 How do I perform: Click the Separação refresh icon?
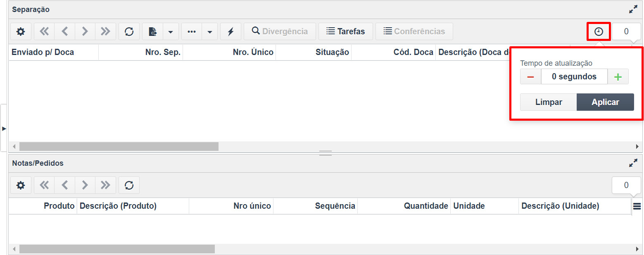pyautogui.click(x=129, y=31)
